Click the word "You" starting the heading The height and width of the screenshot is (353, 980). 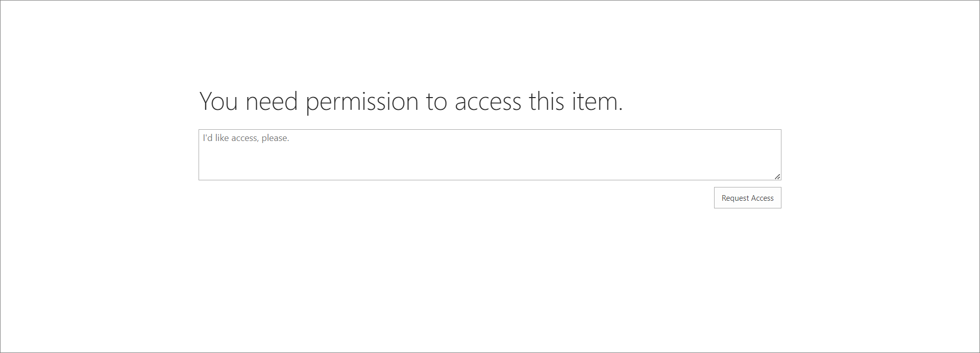218,101
